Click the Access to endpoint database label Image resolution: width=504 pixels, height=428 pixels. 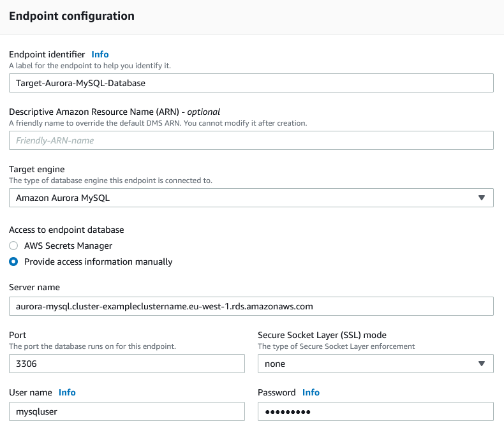[x=66, y=230]
